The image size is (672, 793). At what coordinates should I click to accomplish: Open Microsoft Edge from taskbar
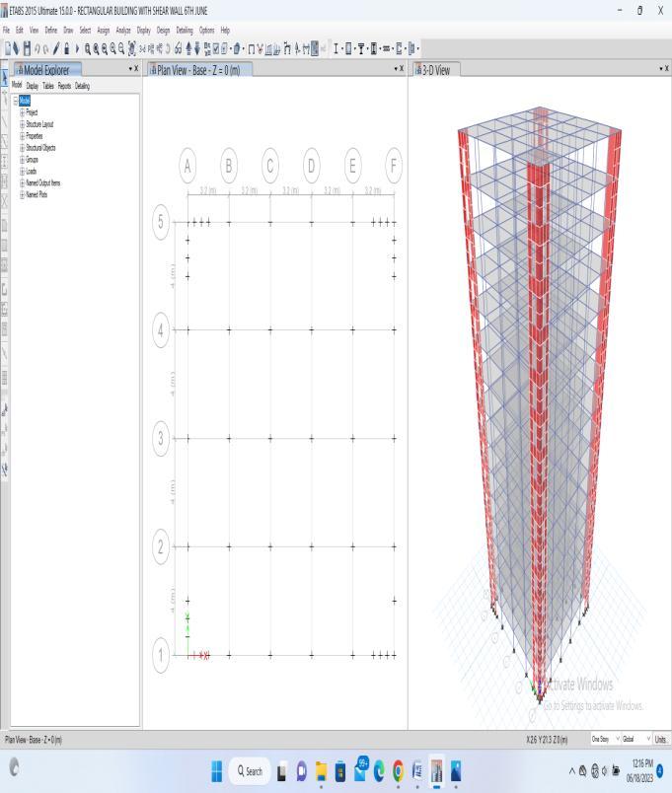(x=379, y=770)
